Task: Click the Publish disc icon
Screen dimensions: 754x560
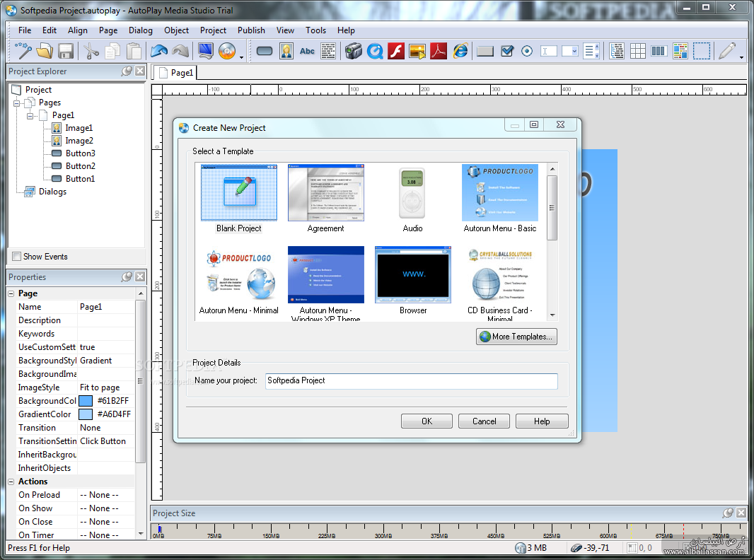Action: [x=227, y=50]
